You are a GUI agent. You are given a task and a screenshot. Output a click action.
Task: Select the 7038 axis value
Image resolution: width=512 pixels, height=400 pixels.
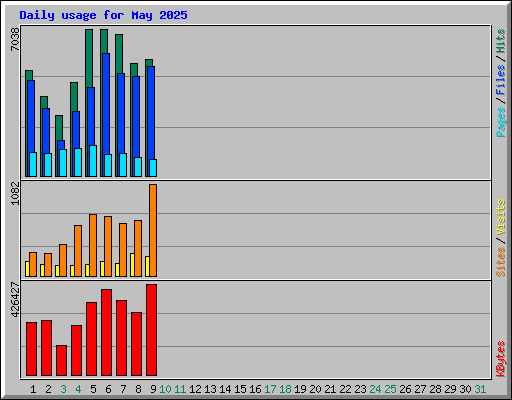15,39
